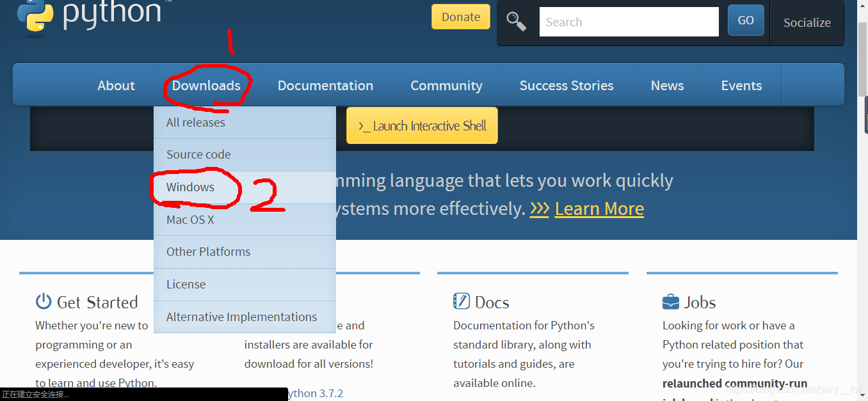Open the About menu
Viewport: 868px width, 401px height.
[116, 86]
